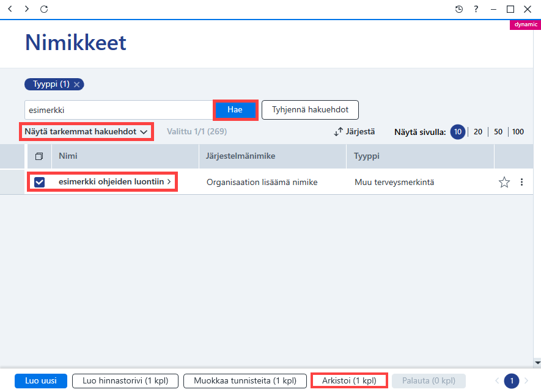Mark the item as favorite with the star

pos(504,182)
